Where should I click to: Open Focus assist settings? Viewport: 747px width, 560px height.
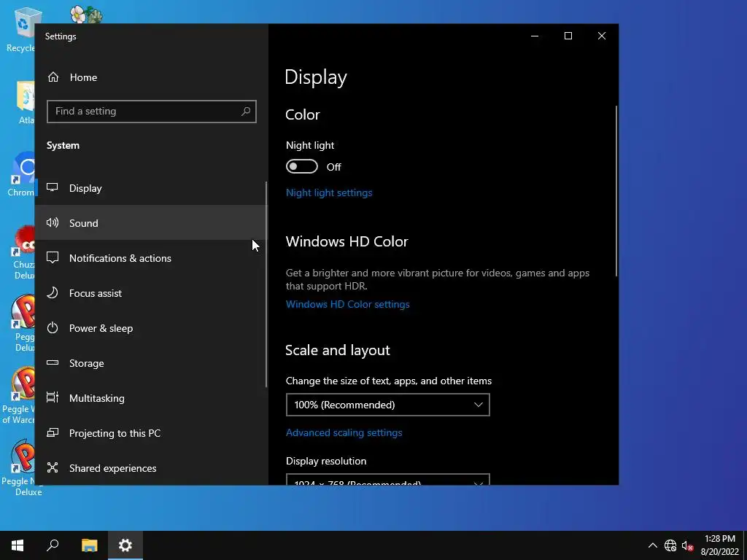tap(152, 293)
